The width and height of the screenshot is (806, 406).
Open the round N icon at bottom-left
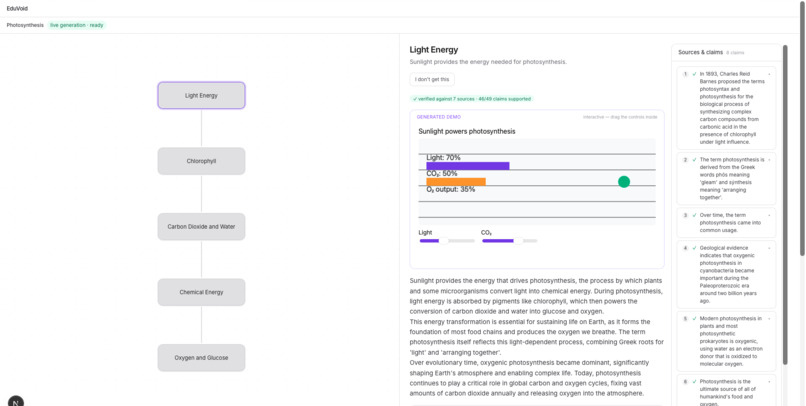coord(15,402)
